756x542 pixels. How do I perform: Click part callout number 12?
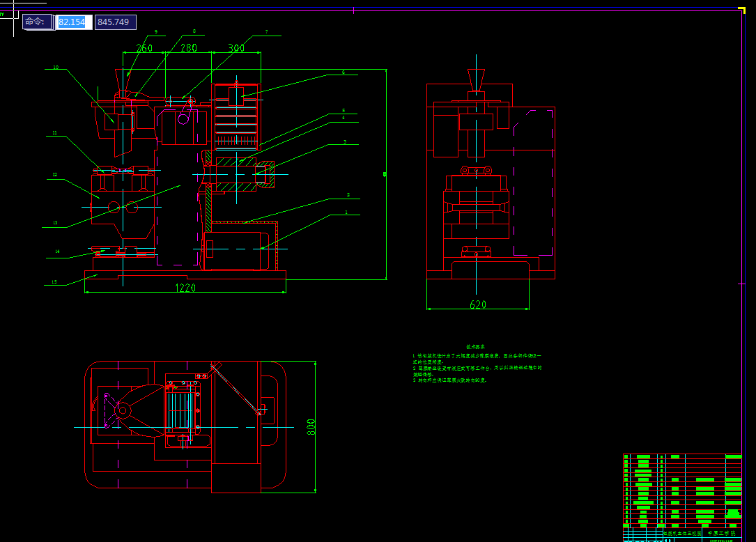(54, 175)
